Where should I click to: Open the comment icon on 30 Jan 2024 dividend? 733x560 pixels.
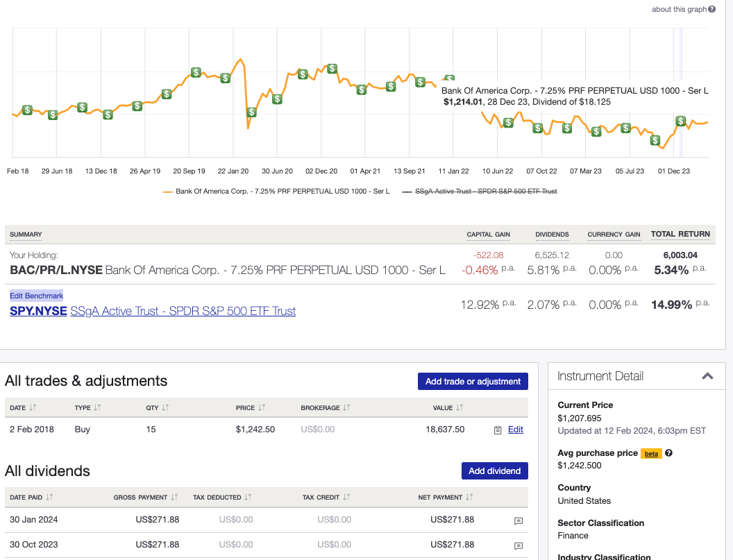(518, 520)
